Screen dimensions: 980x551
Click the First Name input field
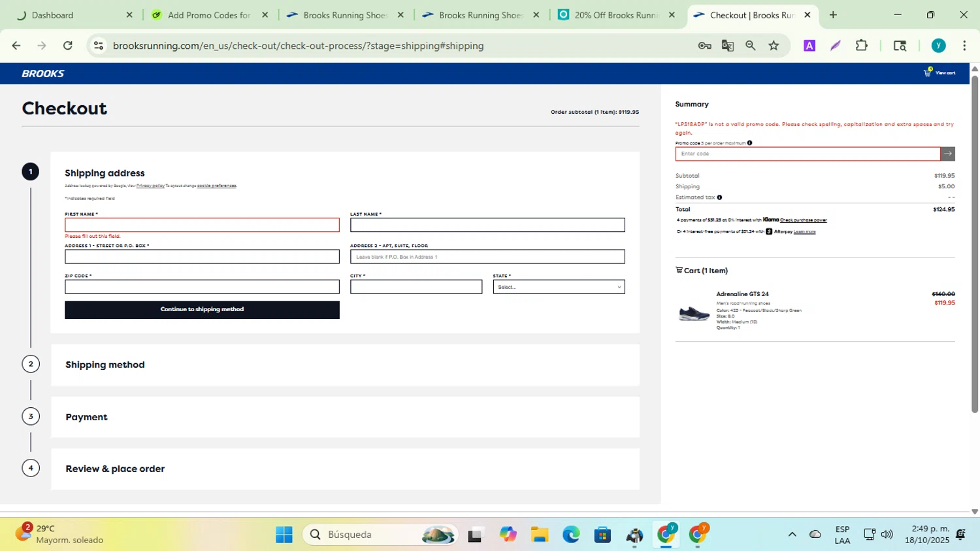(202, 225)
